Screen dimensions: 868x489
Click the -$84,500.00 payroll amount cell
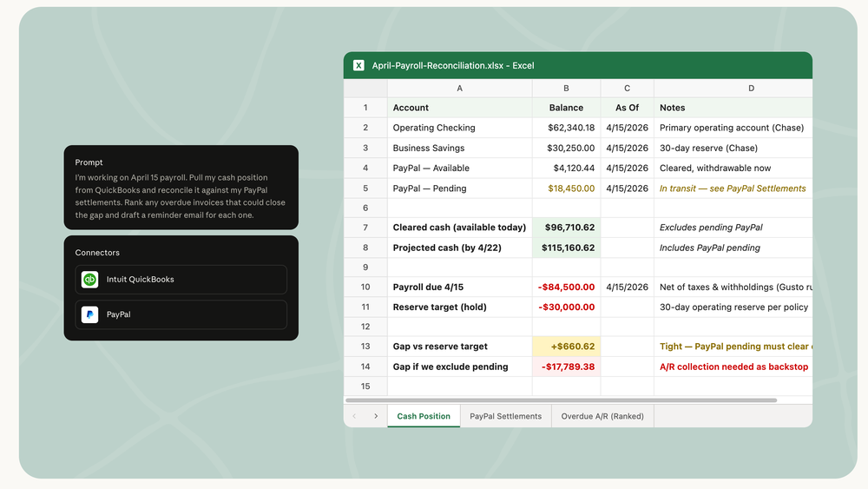pos(566,287)
